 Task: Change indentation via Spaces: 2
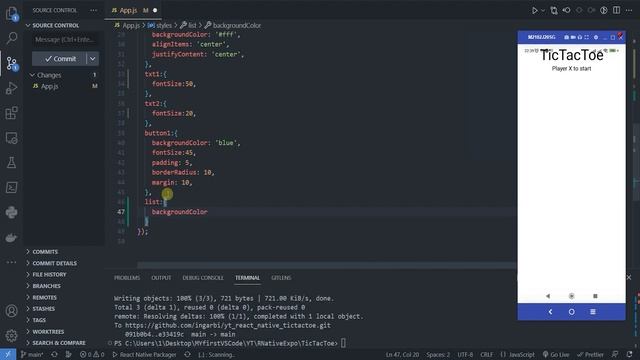tap(438, 355)
